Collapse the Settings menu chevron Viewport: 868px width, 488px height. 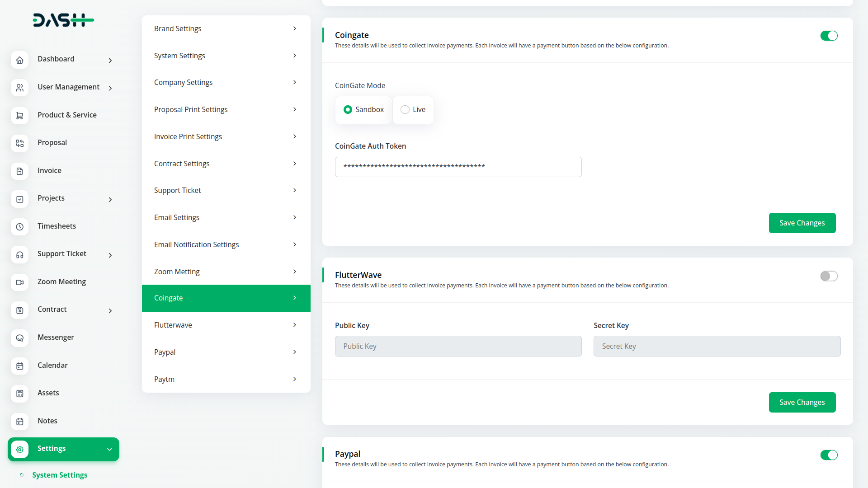pos(109,449)
